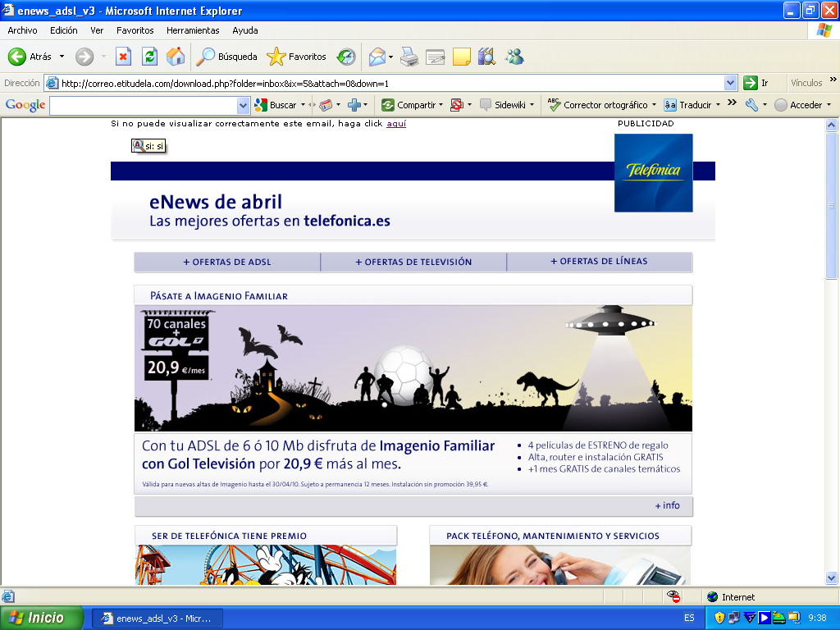Expand the Acceder dropdown arrow
Image resolution: width=840 pixels, height=630 pixels.
(x=829, y=105)
